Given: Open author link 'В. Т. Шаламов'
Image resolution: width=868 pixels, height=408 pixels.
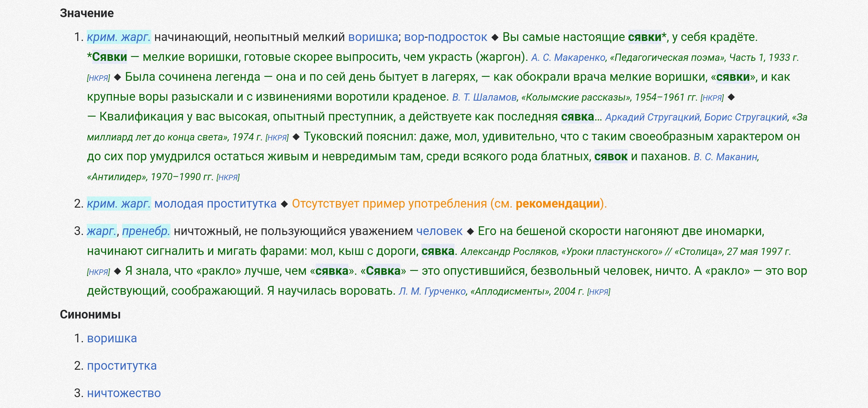Looking at the screenshot, I should (484, 97).
